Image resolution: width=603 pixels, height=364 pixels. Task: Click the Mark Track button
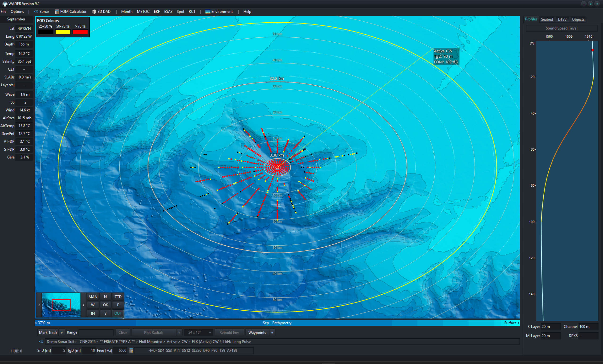click(x=48, y=332)
